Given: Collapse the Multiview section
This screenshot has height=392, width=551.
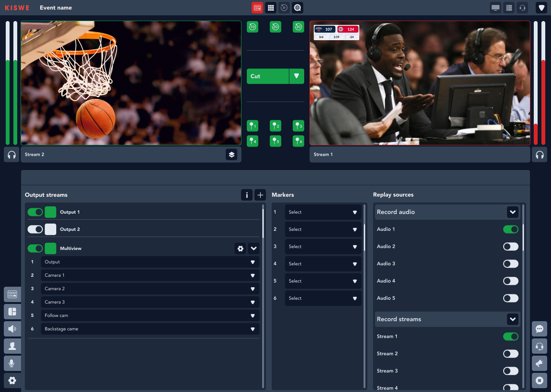Looking at the screenshot, I should (254, 248).
